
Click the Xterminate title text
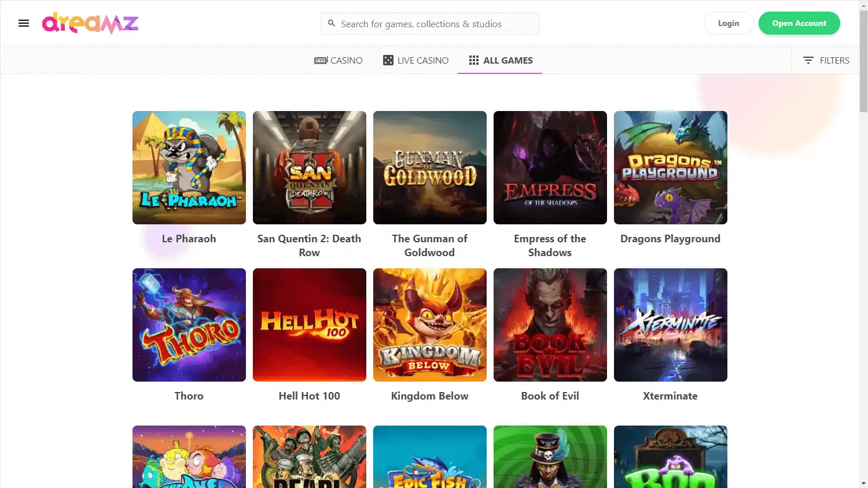(x=671, y=396)
